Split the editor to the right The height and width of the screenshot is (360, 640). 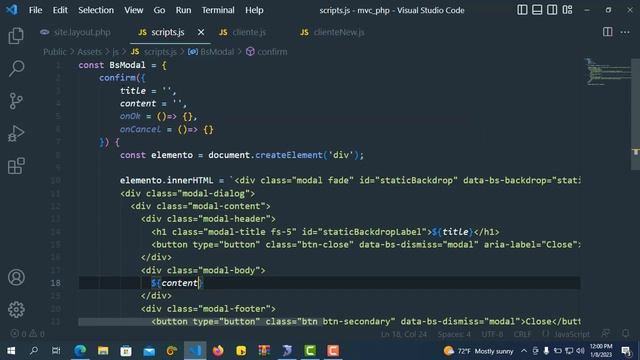coord(607,32)
